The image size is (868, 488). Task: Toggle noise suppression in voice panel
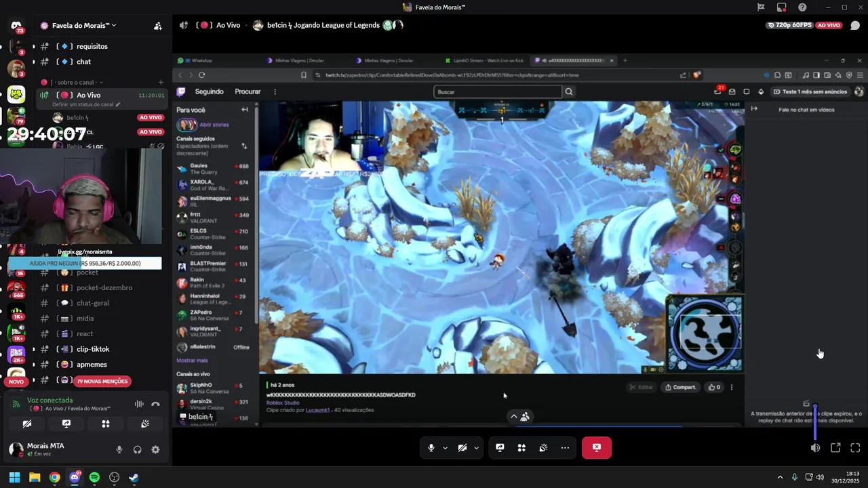tap(139, 404)
